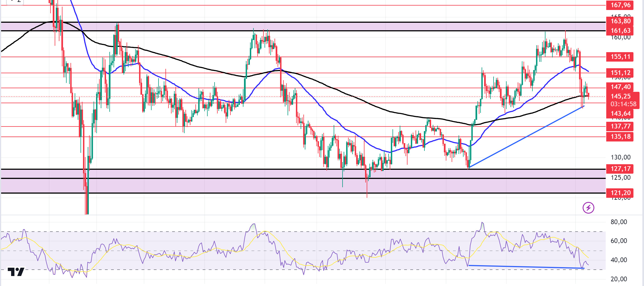The height and width of the screenshot is (286, 644).
Task: Select the 167,96 price level label
Action: [x=620, y=5]
